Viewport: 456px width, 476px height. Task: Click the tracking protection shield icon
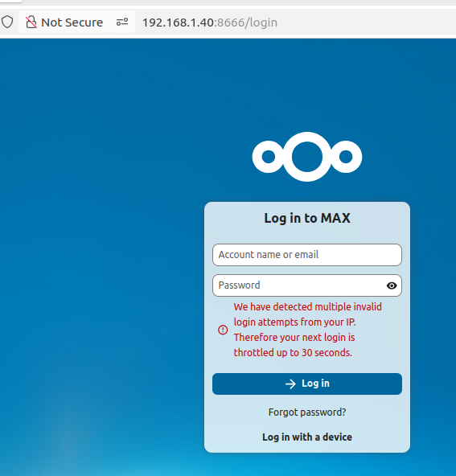(7, 23)
